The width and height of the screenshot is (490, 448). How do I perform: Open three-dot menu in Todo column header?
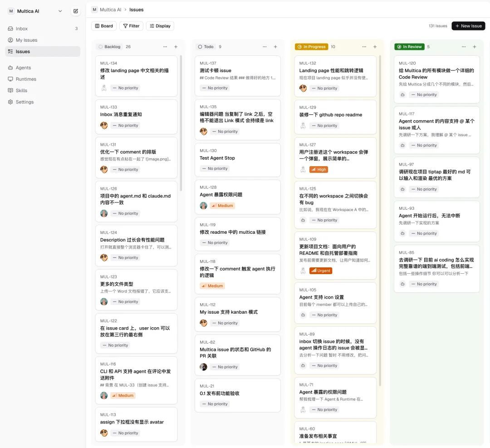(x=265, y=47)
